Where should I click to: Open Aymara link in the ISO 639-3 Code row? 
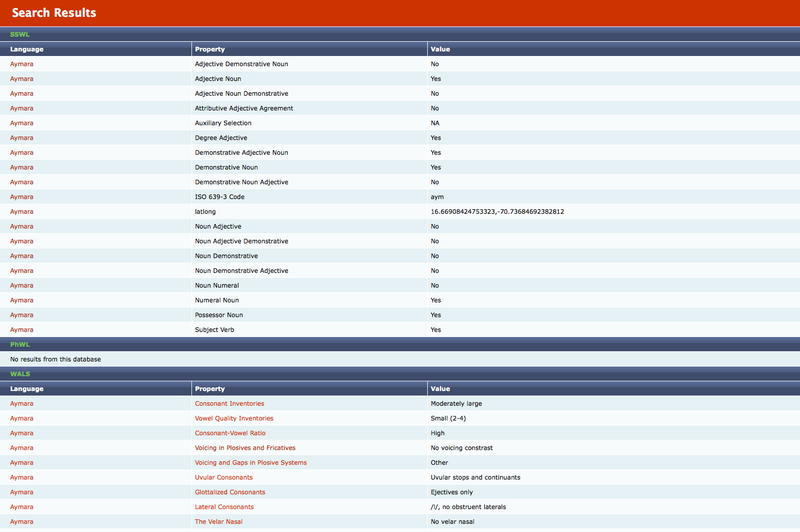(22, 197)
